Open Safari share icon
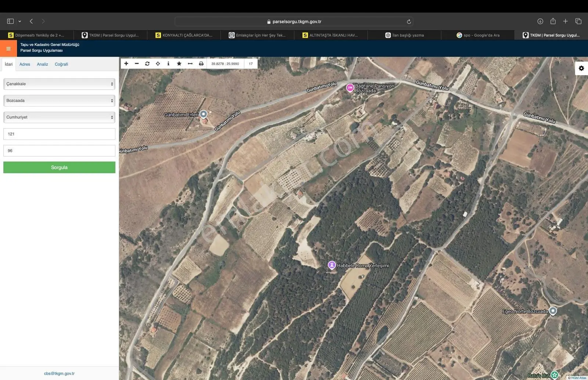Screen dimensions: 588x380 click(553, 21)
